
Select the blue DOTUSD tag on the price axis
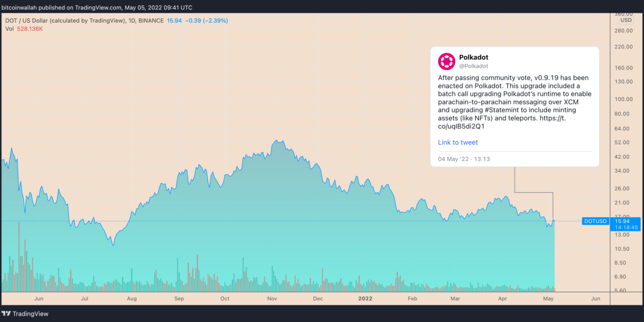pos(595,221)
